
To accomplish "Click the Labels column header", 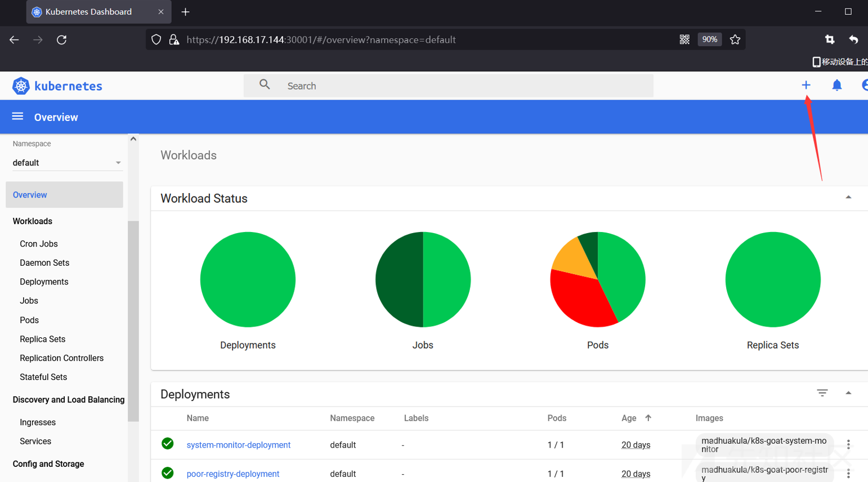I will point(416,418).
